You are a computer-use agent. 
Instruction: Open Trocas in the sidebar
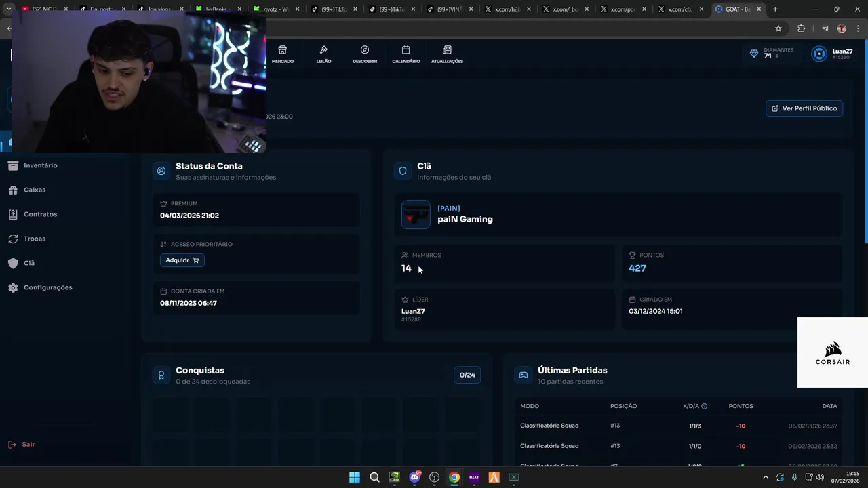pos(35,239)
